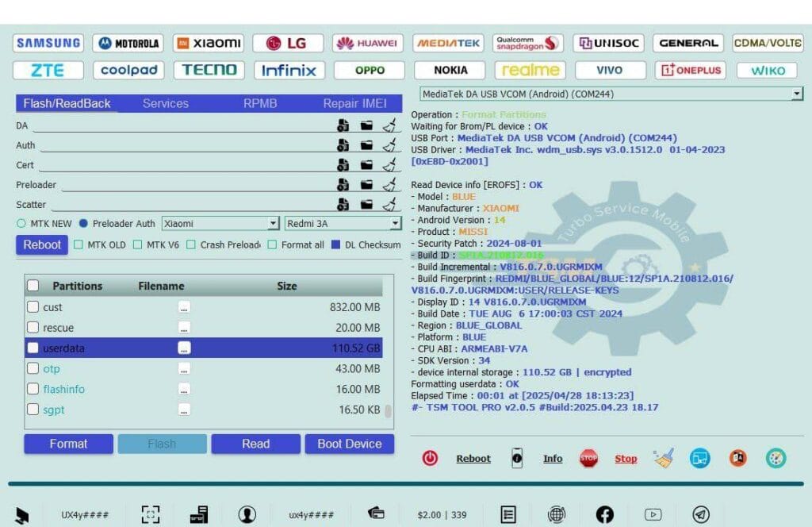The width and height of the screenshot is (812, 527).
Task: Click the screenshot capture icon
Action: pyautogui.click(x=151, y=514)
